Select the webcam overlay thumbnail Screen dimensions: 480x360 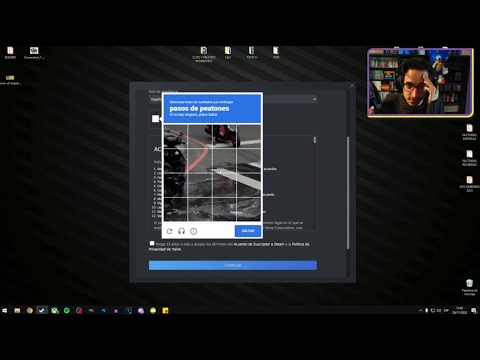click(420, 83)
